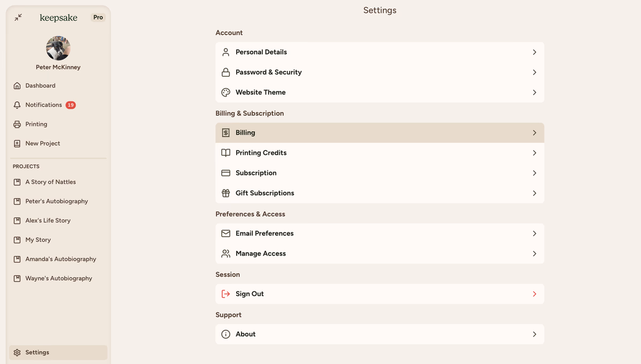Click the Gift Subscriptions gift box icon
Image resolution: width=641 pixels, height=364 pixels.
(226, 193)
